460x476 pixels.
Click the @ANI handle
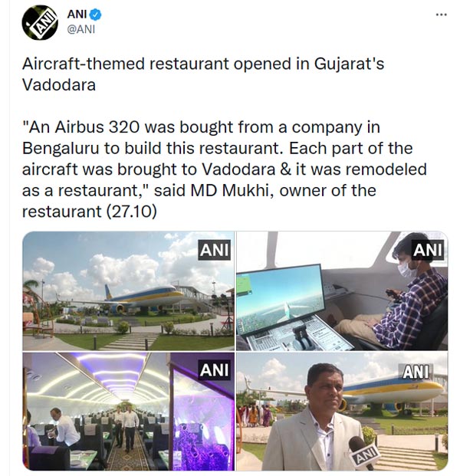pyautogui.click(x=82, y=30)
